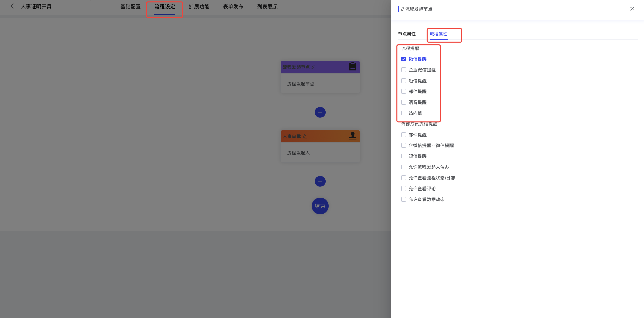The width and height of the screenshot is (644, 318).
Task: Close the 流程发起节点 side panel
Action: [632, 9]
